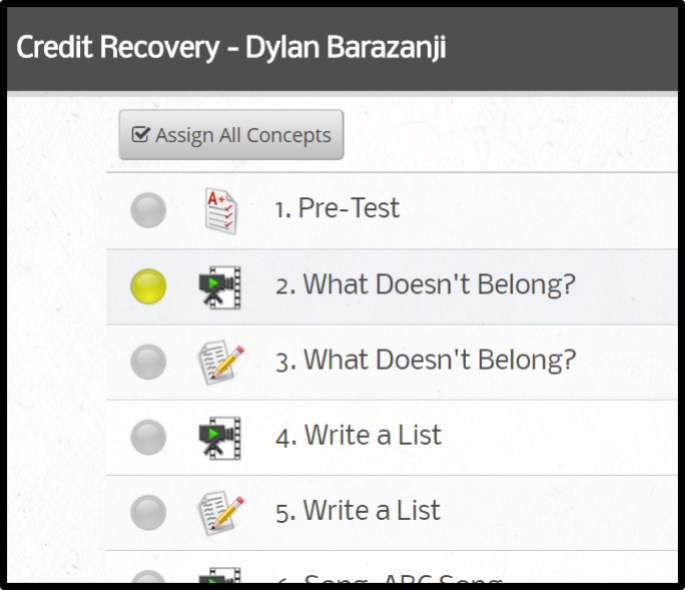This screenshot has height=590, width=685.
Task: Toggle the gray status circle for Pre-Test
Action: (x=148, y=210)
